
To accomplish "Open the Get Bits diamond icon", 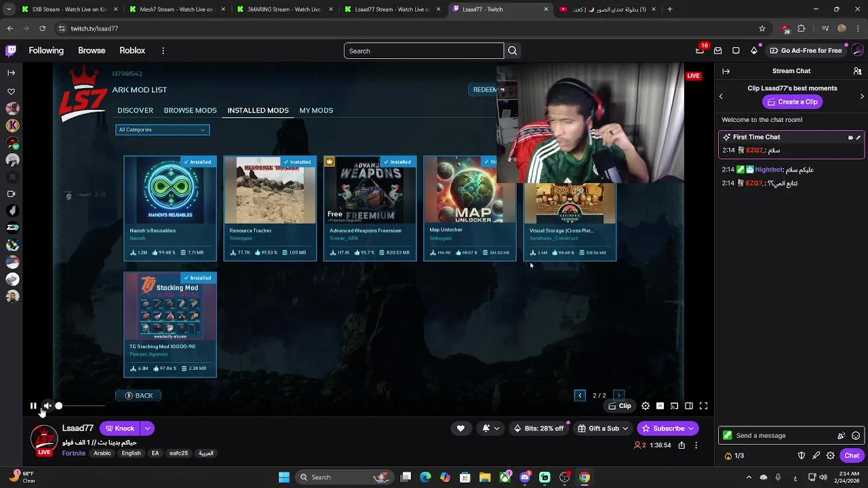I will click(x=754, y=51).
